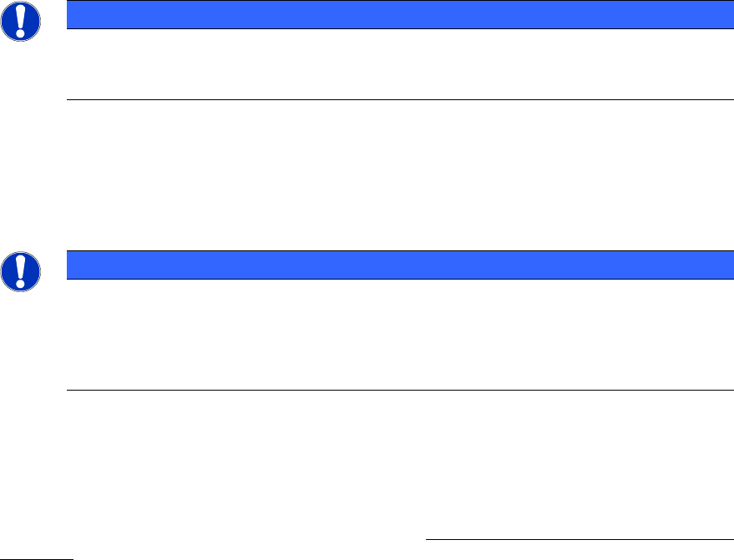Screen dimensions: 734x560
Task: Click the lower exclamation mark notice icon
Action: point(22,271)
